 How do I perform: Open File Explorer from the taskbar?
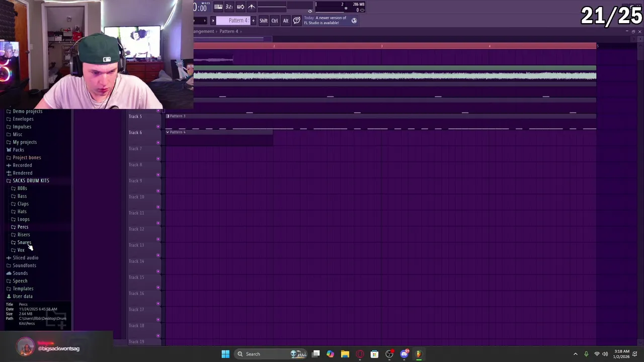(x=345, y=354)
